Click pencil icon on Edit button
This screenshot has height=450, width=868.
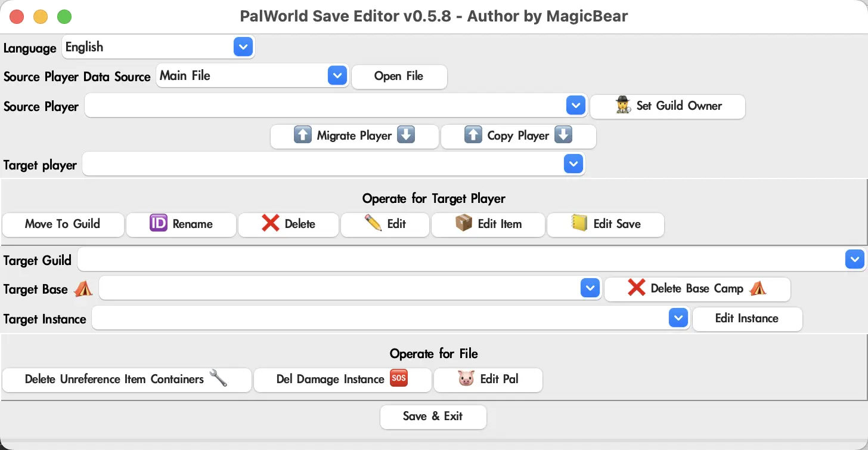373,223
